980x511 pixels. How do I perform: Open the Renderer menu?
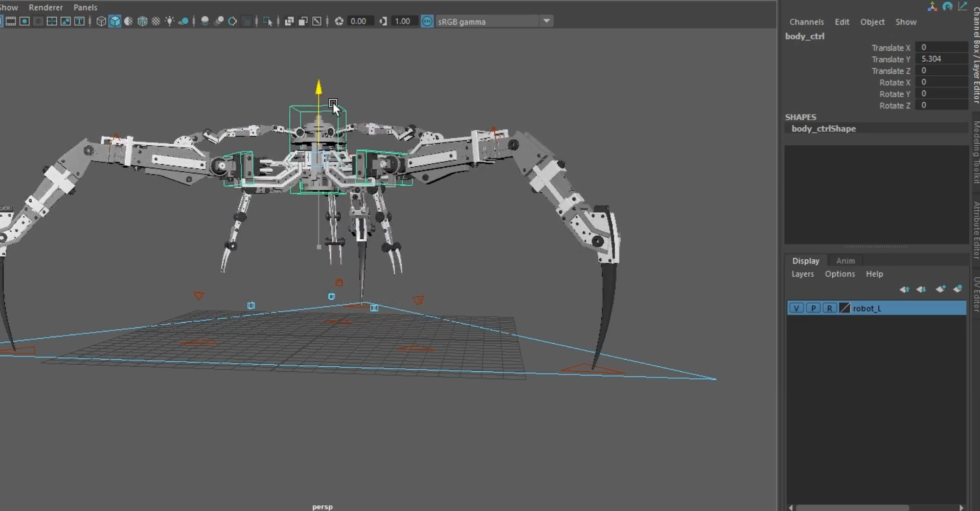coord(45,7)
